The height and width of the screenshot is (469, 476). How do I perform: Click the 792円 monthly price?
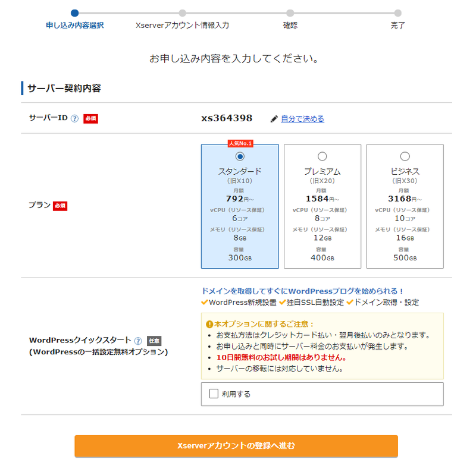click(x=240, y=199)
